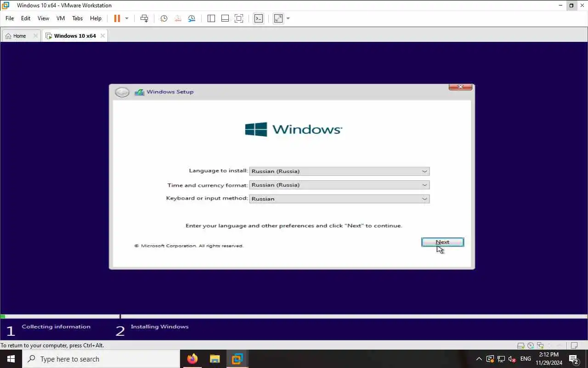
Task: Enter full screen mode icon
Action: (239, 18)
